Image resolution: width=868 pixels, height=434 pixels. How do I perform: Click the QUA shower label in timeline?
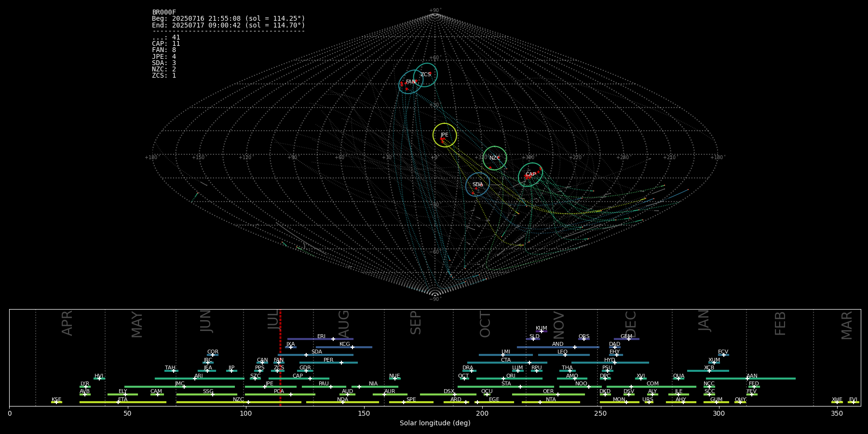pos(678,376)
